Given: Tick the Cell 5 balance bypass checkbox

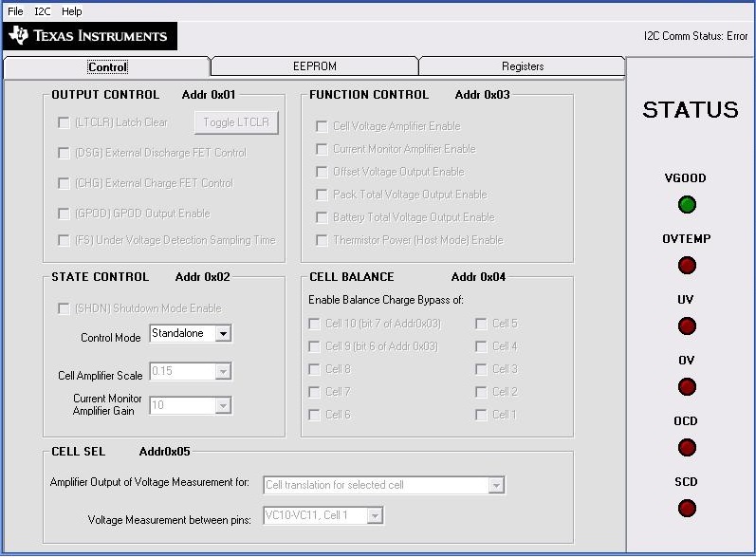Looking at the screenshot, I should pos(482,324).
